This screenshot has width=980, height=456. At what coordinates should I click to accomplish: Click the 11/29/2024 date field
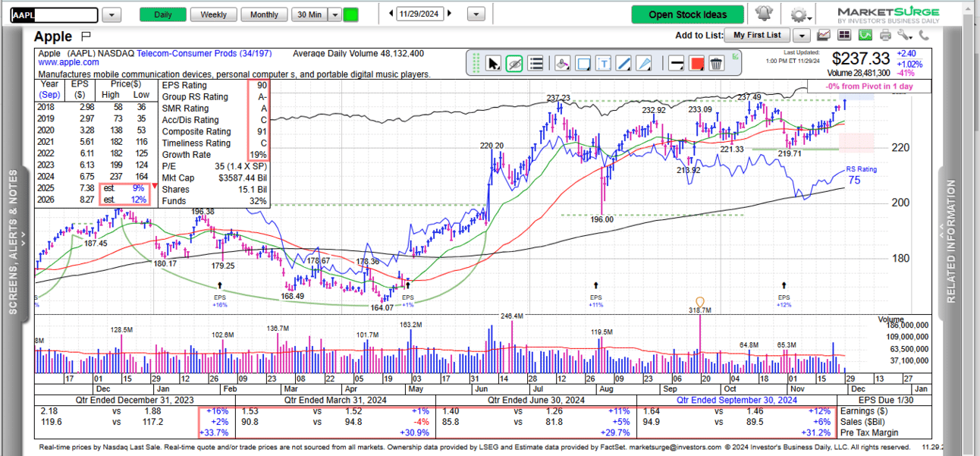[x=420, y=14]
